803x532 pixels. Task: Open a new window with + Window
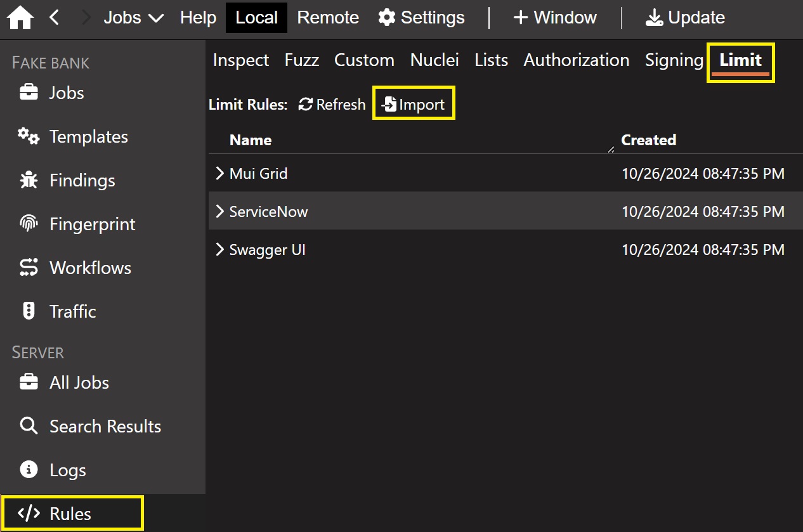555,18
